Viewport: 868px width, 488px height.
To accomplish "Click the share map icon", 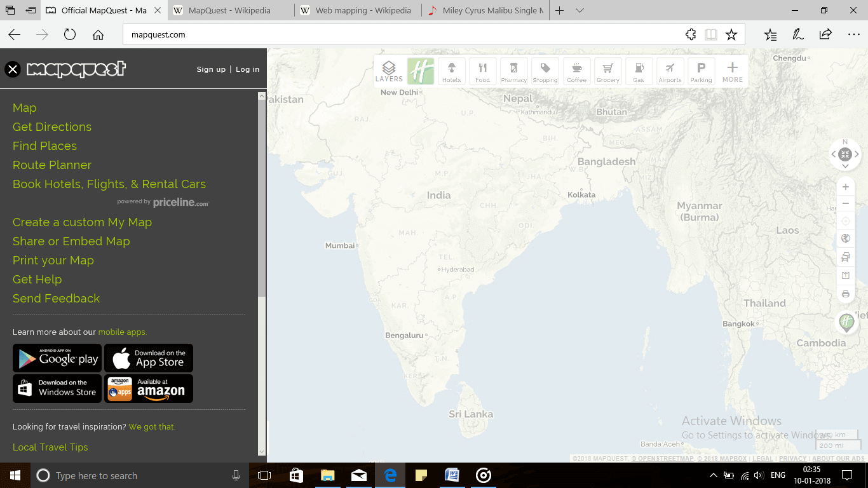I will tap(845, 276).
